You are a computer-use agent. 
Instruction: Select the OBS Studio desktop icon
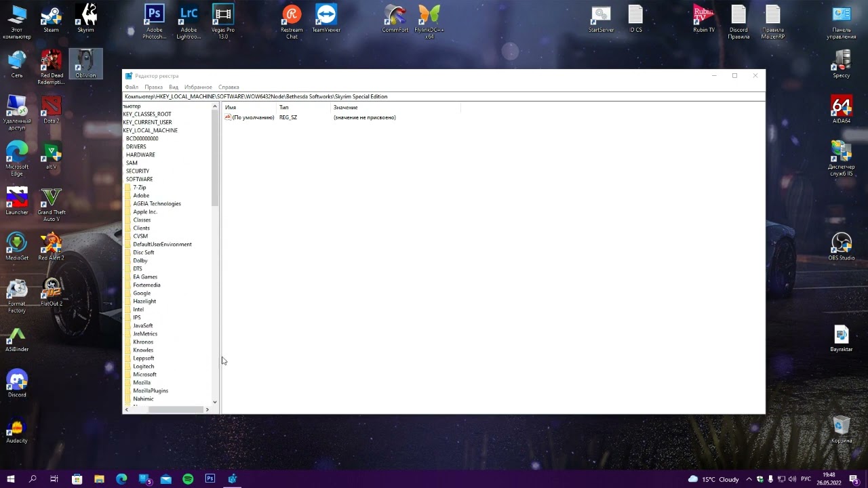(x=841, y=247)
